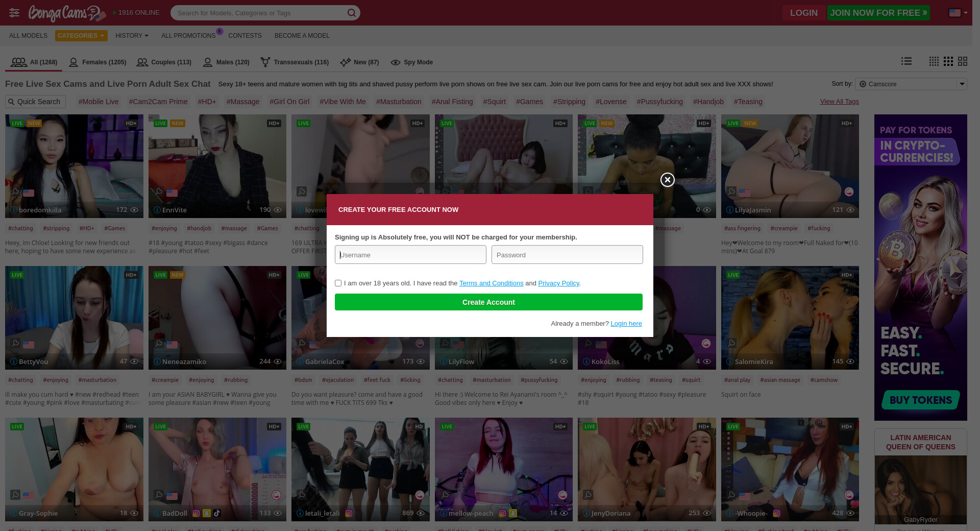Focus the Username input field
The image size is (980, 531).
410,255
